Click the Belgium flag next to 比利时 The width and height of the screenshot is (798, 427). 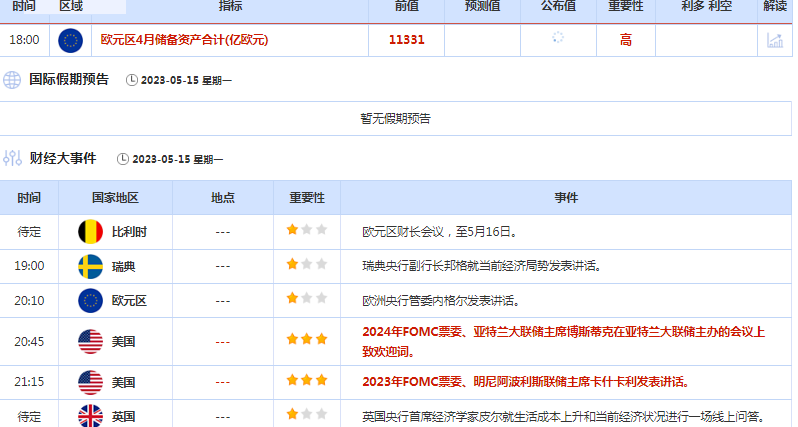pyautogui.click(x=90, y=232)
